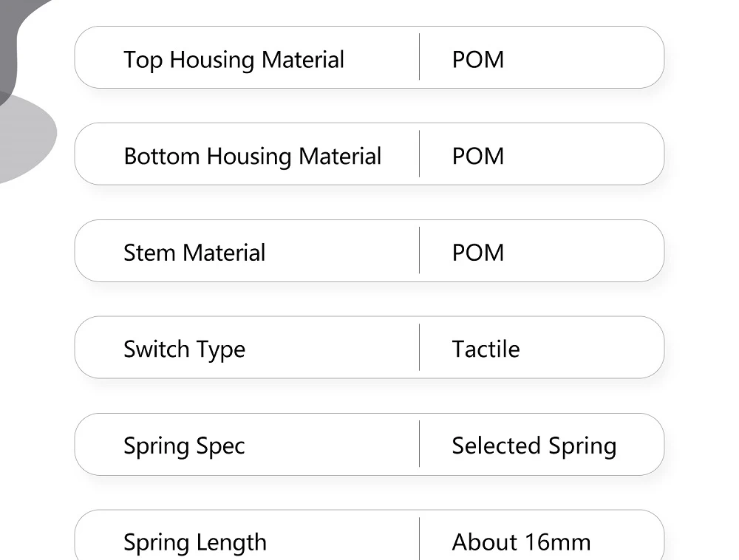Click the divider line in Switch Type row

pos(420,347)
